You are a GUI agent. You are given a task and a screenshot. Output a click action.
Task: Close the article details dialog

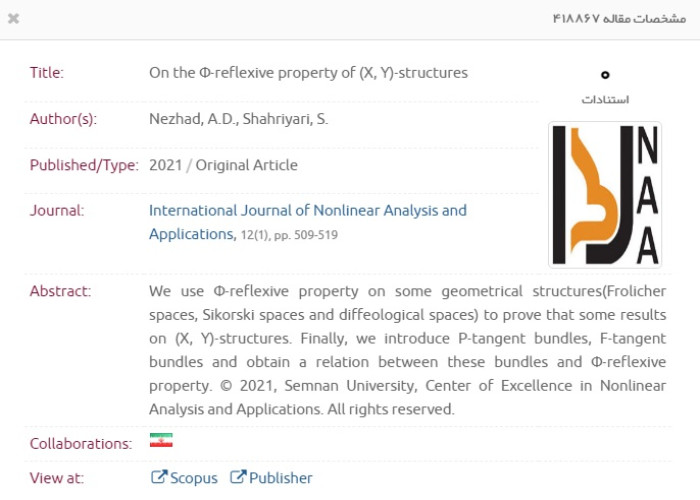[14, 19]
